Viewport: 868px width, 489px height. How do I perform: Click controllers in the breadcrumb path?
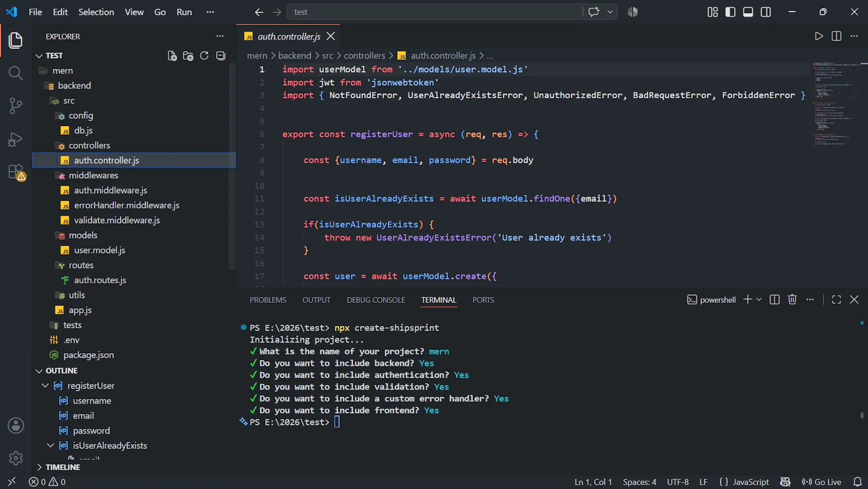point(365,55)
